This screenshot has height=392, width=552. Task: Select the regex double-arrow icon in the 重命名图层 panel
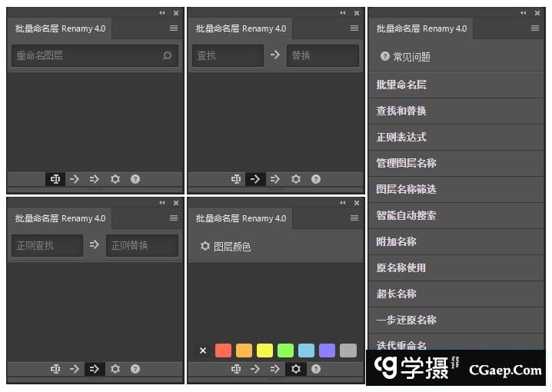pos(95,179)
